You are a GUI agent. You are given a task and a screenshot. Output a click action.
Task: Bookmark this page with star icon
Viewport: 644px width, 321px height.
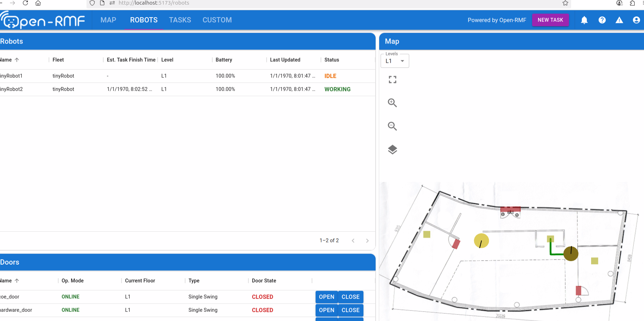point(565,3)
